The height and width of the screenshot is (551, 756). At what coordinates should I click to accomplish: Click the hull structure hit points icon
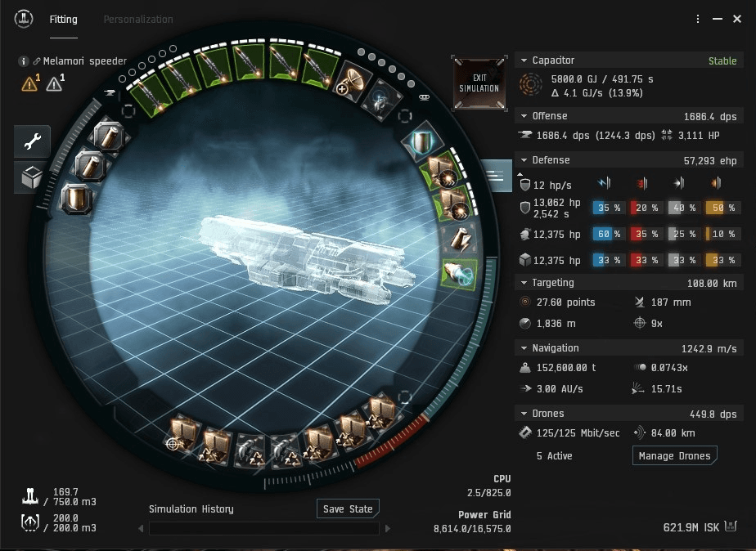(525, 260)
